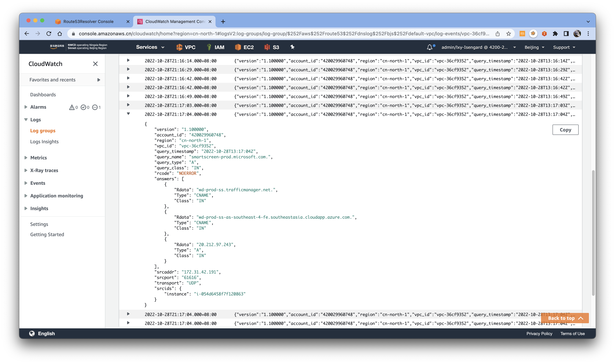Open EC2 service shortcut

click(x=244, y=47)
